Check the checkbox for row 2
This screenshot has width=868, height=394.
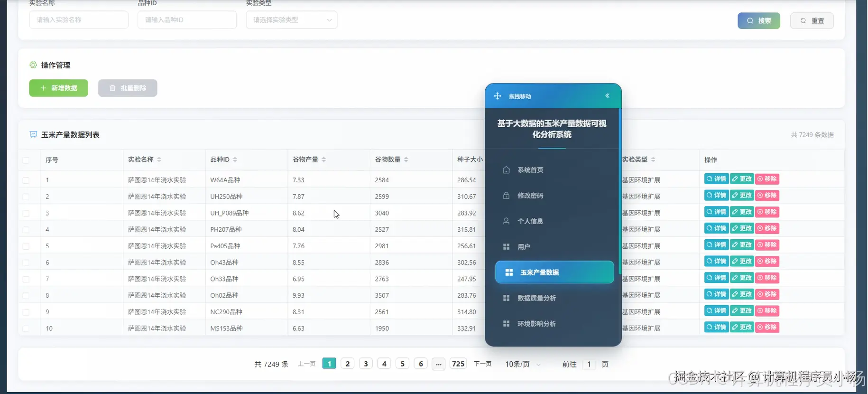click(x=26, y=197)
